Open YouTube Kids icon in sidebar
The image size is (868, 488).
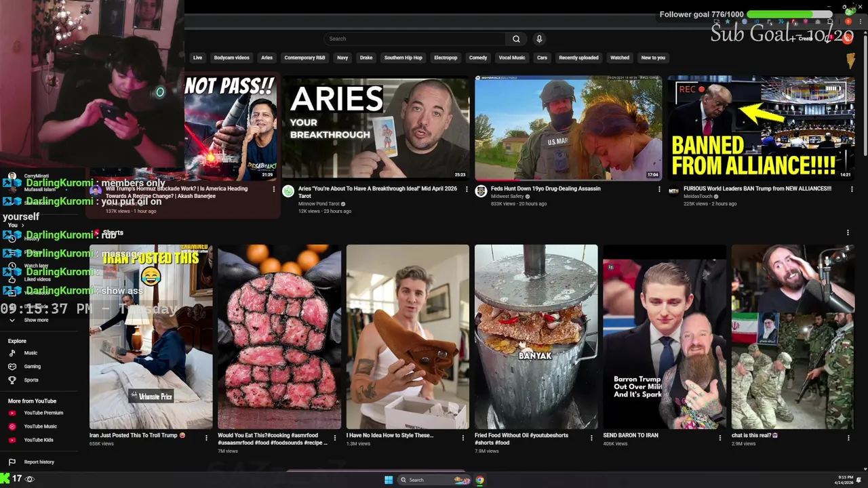coord(12,440)
